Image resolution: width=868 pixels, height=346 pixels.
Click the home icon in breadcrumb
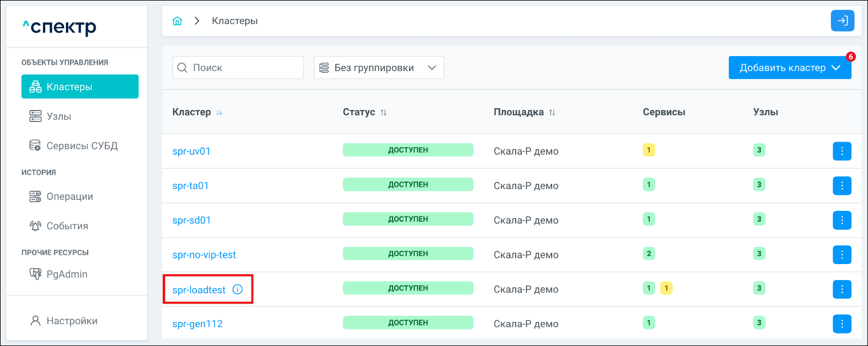178,21
